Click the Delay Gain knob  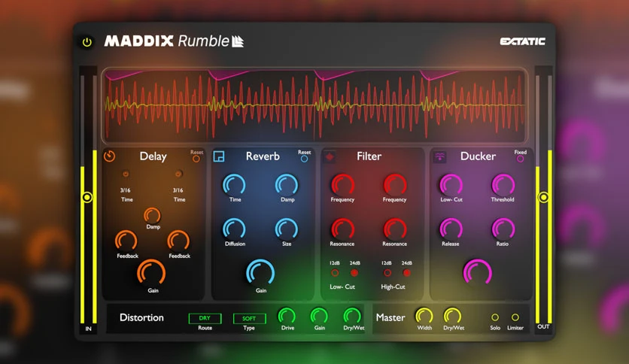151,272
